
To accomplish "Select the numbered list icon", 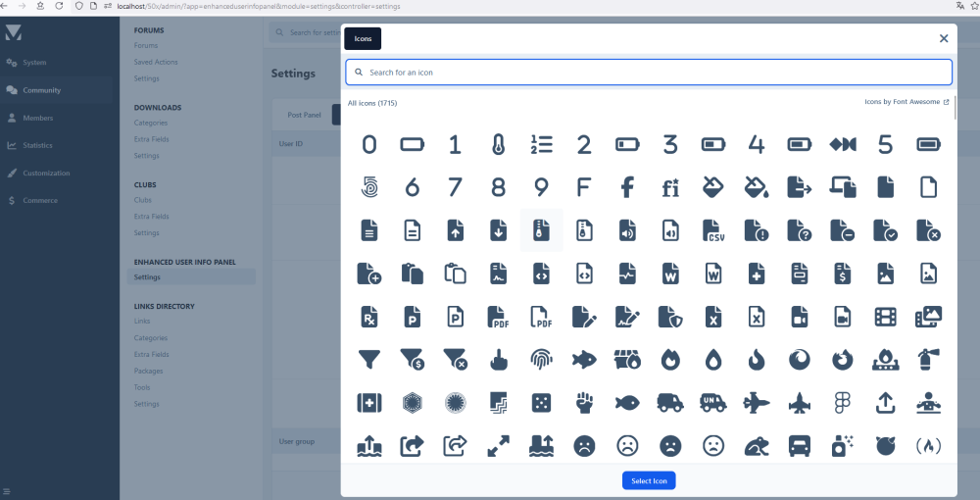I will [x=541, y=144].
